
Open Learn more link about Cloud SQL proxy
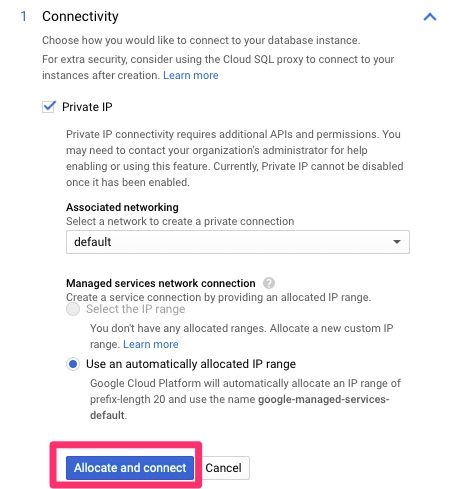click(x=191, y=75)
